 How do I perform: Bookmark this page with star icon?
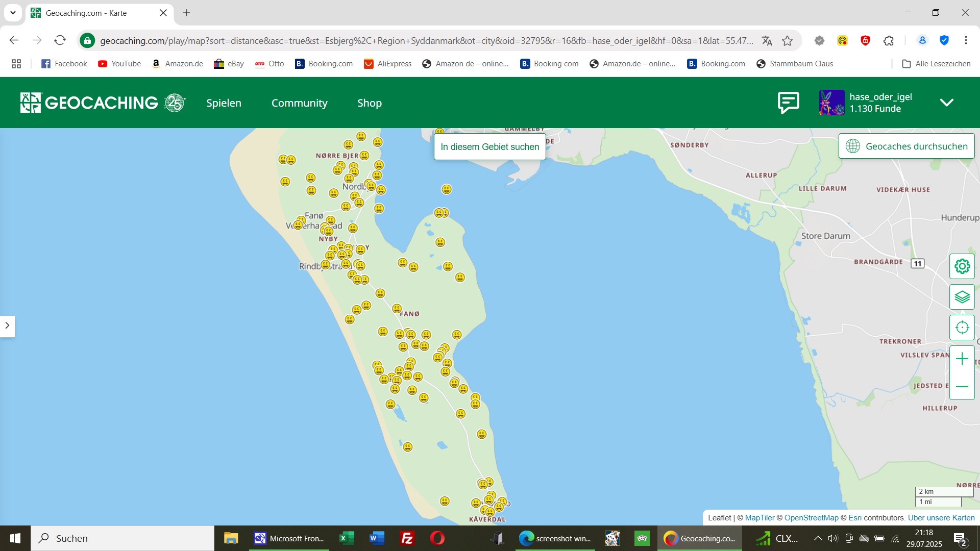(x=788, y=41)
